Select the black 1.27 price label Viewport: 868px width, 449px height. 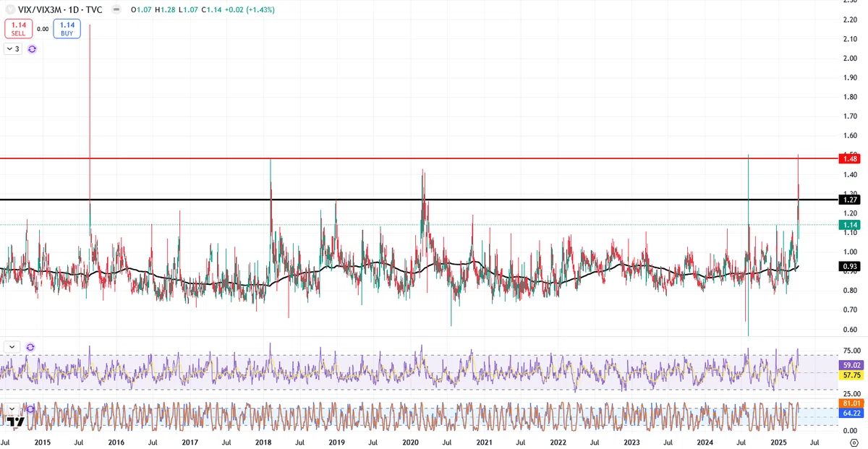(x=849, y=199)
